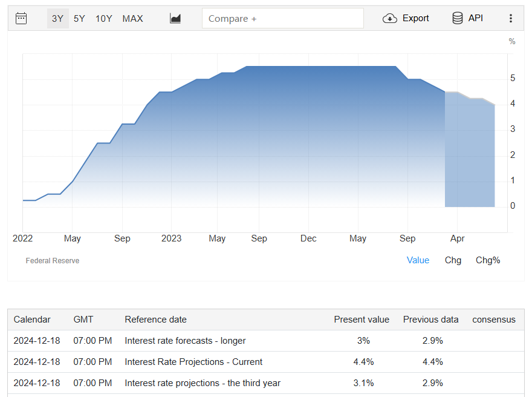Screen dimensions: 532x397
Task: Select the 3Y time range
Action: tap(57, 18)
